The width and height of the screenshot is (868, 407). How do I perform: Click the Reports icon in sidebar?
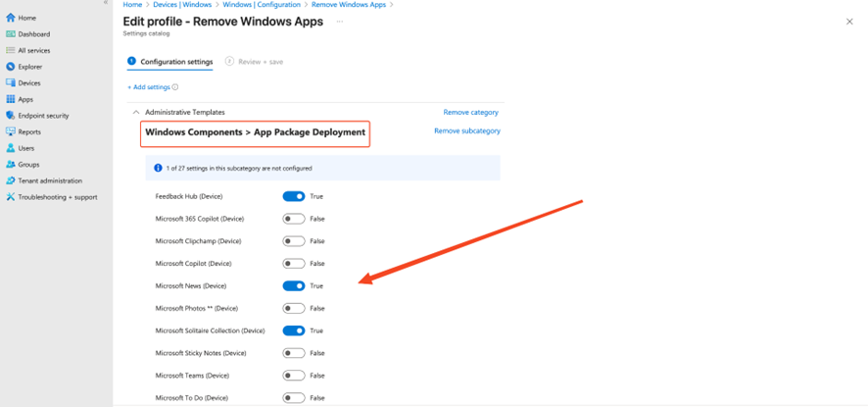click(11, 131)
